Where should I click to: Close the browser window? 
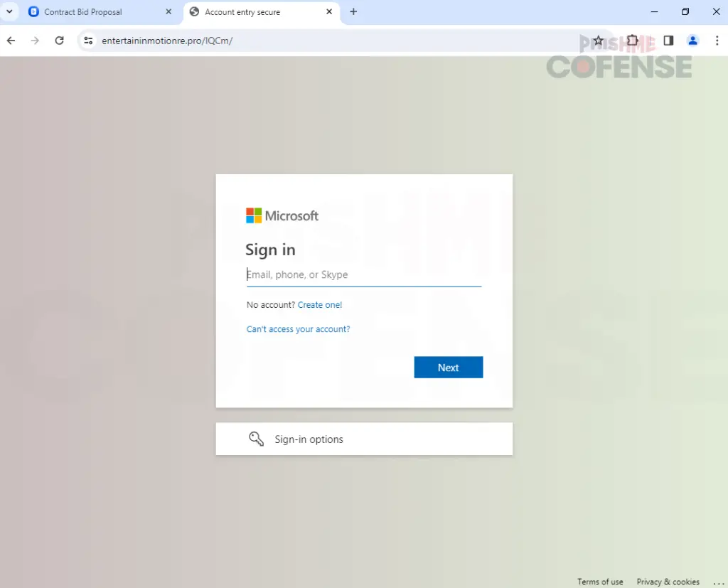click(x=717, y=11)
